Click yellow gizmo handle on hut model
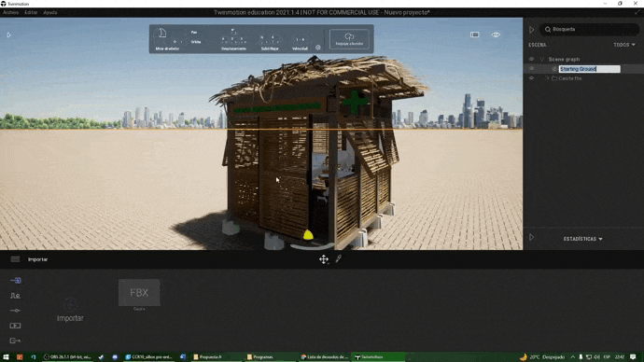The image size is (644, 362). 308,235
